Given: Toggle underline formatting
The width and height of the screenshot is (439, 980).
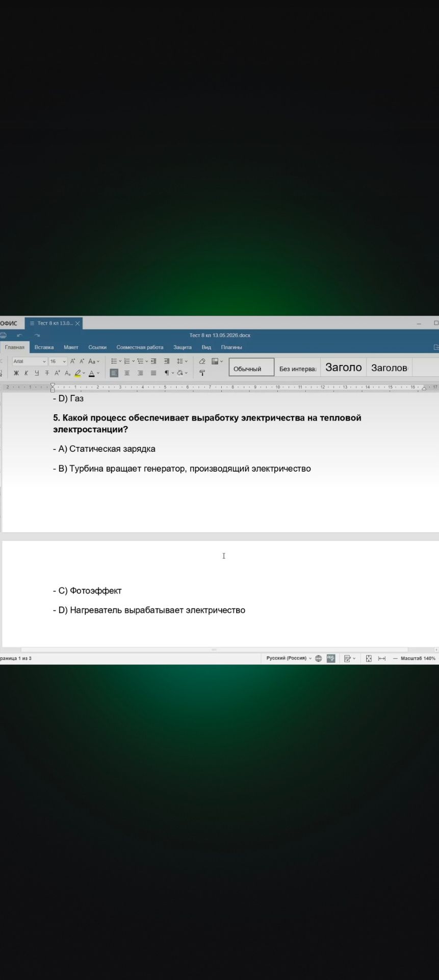Looking at the screenshot, I should 36,373.
